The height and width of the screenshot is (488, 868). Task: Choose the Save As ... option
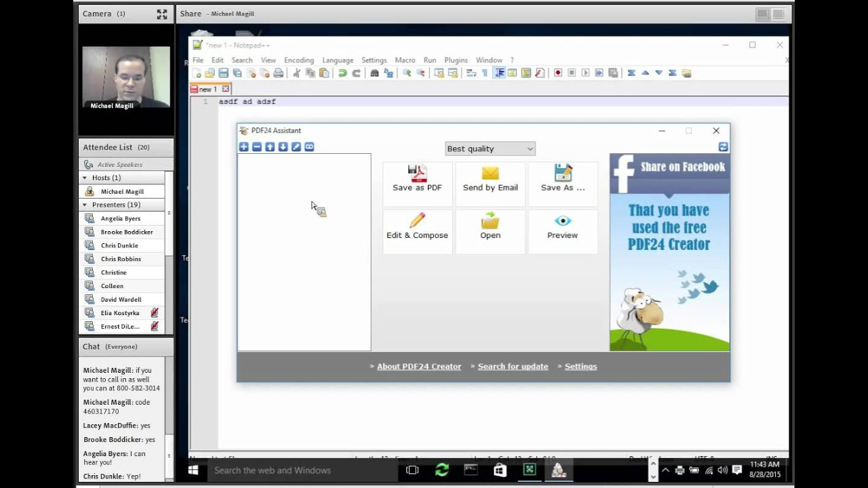coord(563,184)
